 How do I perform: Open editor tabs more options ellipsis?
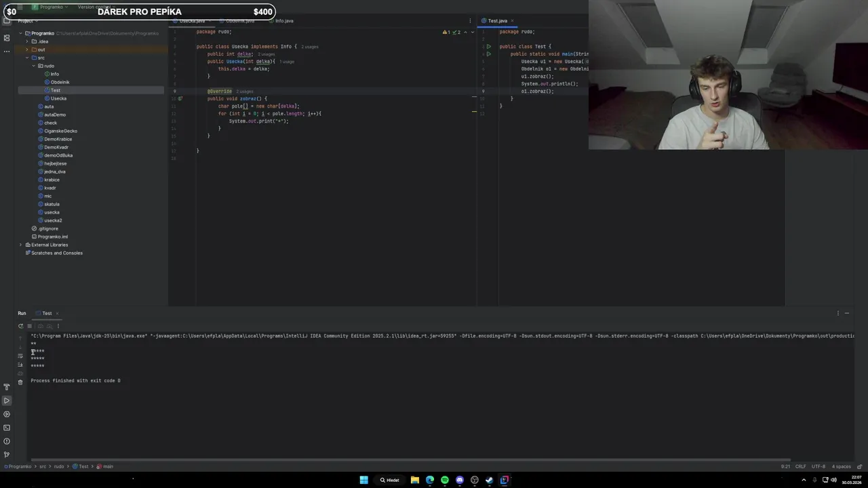(x=470, y=21)
